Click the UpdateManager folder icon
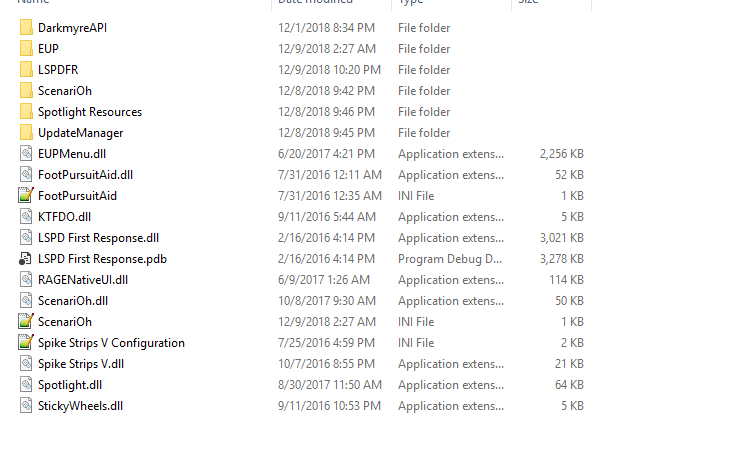Screen dimensions: 749x451 [26, 133]
